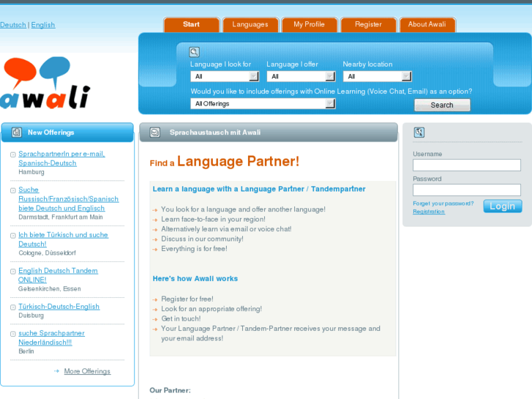Open suche Sprachpartner Niederländisch offering
The width and height of the screenshot is (532, 399).
coord(51,338)
